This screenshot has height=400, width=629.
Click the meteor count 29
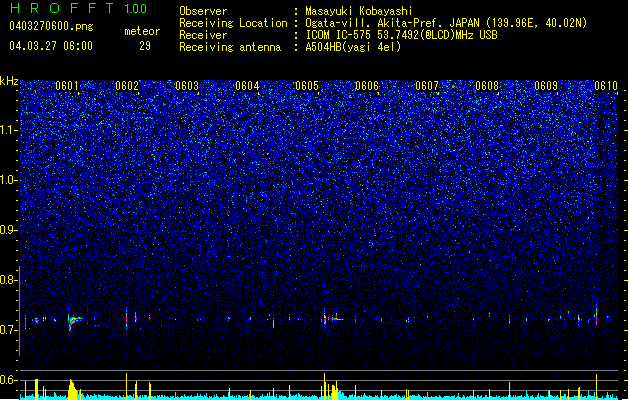click(x=145, y=46)
